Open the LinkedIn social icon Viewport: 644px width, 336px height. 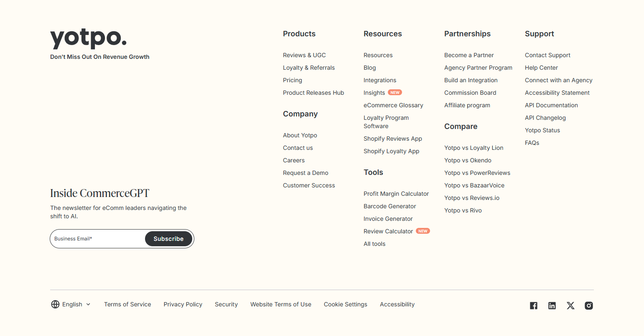pyautogui.click(x=552, y=306)
